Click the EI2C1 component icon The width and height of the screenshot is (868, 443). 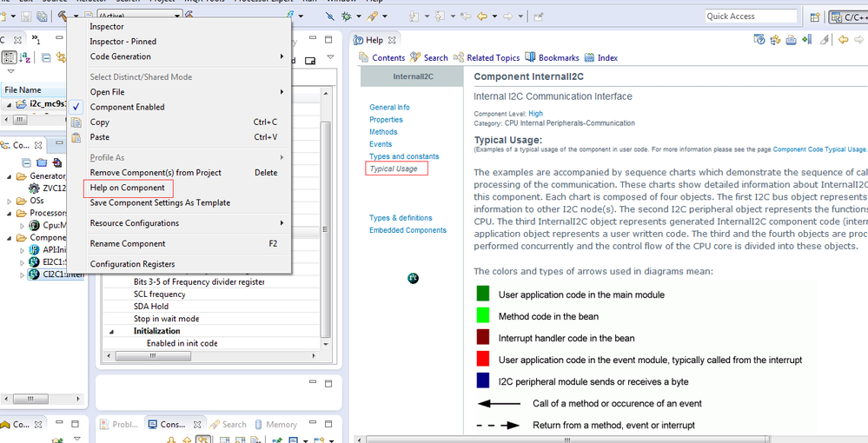(x=33, y=262)
